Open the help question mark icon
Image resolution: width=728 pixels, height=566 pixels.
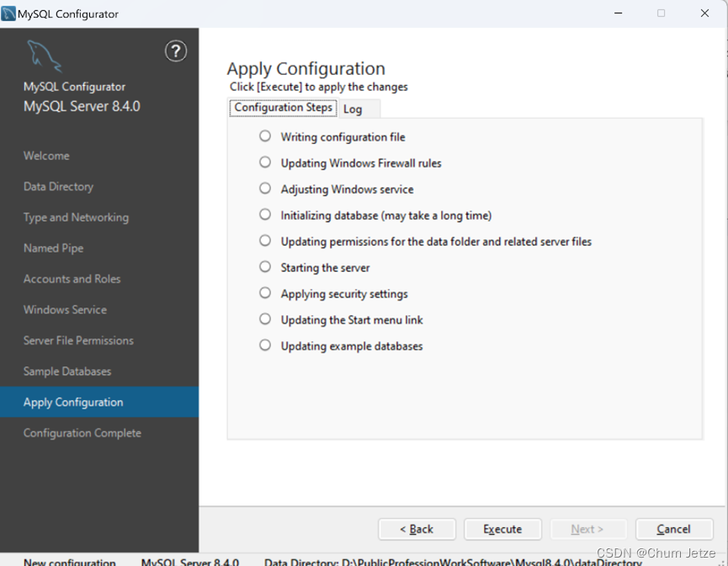pos(175,51)
